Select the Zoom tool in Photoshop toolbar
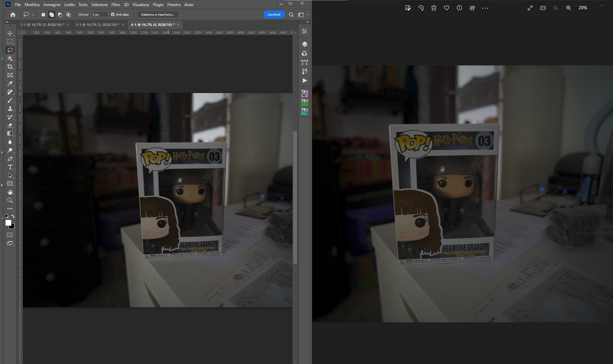613x364 pixels. [10, 200]
